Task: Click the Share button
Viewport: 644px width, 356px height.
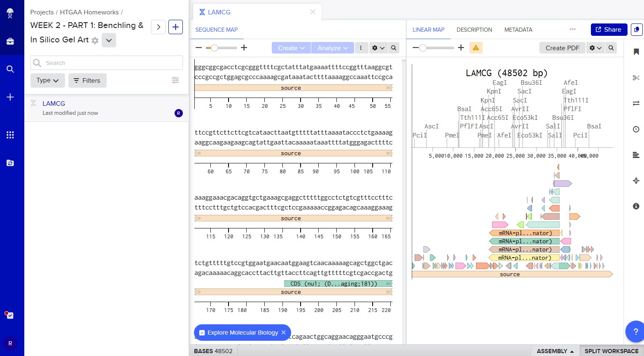Action: (x=609, y=30)
